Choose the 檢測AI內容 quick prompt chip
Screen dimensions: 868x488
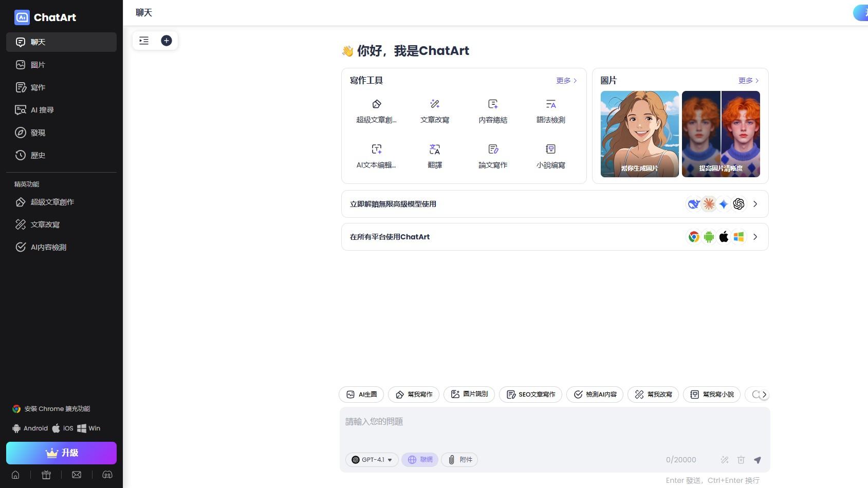pyautogui.click(x=595, y=395)
